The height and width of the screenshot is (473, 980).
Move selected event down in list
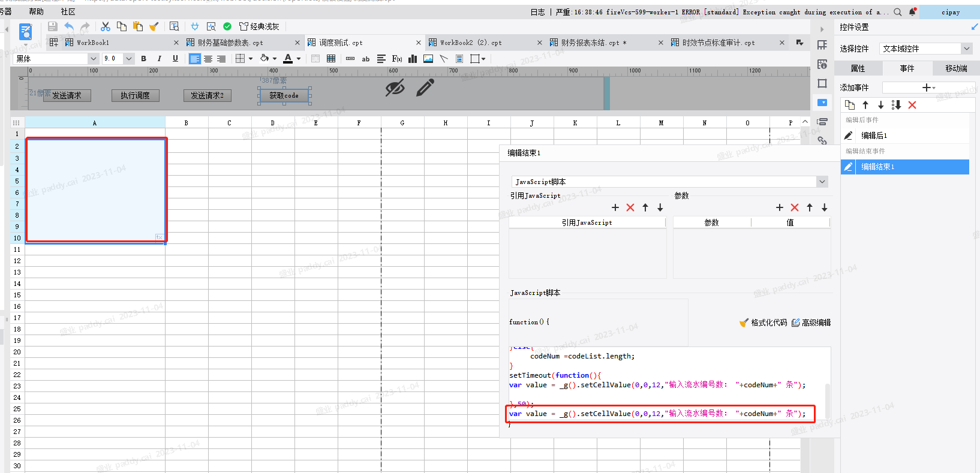[x=881, y=105]
